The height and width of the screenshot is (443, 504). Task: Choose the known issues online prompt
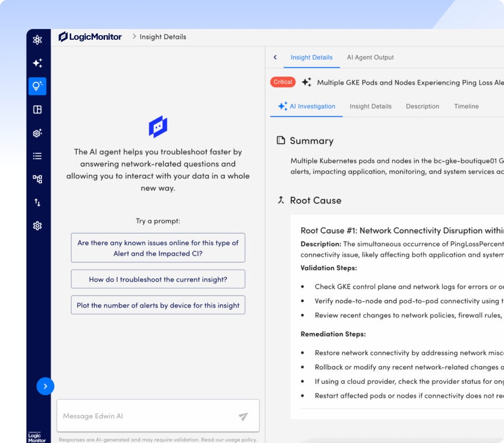point(158,248)
